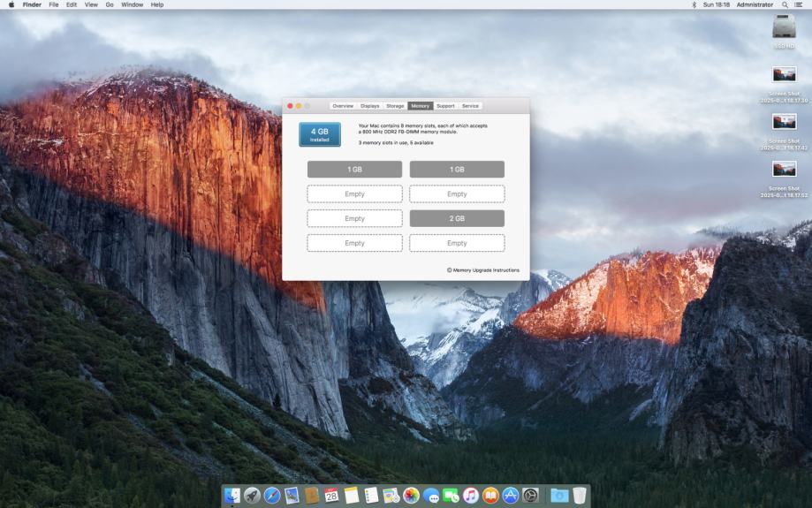
Task: Open the Window menu
Action: tap(132, 4)
